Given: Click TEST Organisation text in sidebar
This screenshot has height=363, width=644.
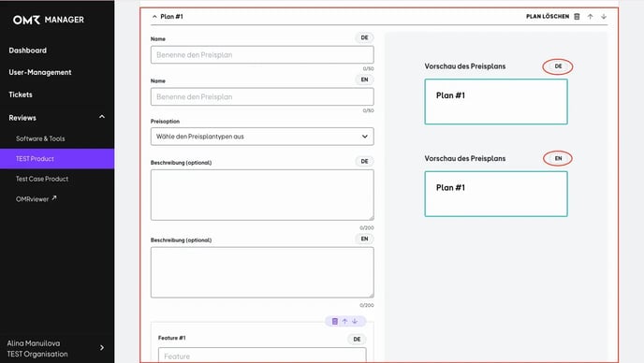Looking at the screenshot, I should [37, 354].
